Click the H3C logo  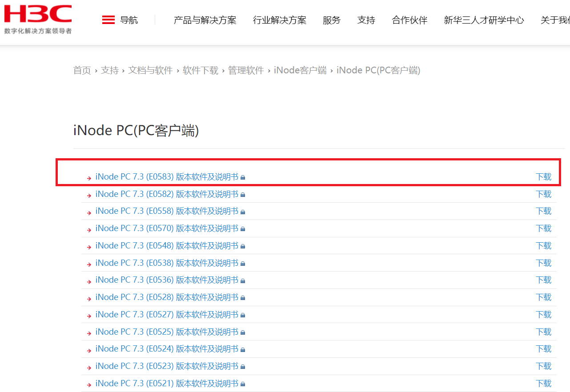38,19
